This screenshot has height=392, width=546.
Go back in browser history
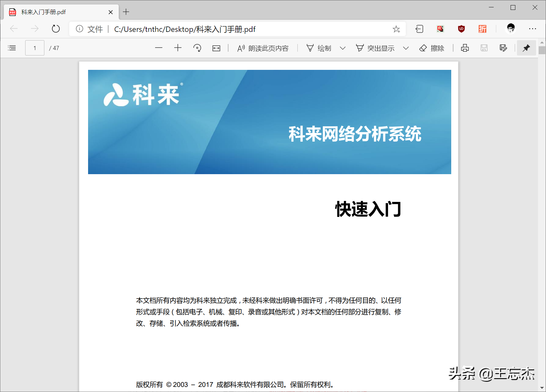[14, 29]
